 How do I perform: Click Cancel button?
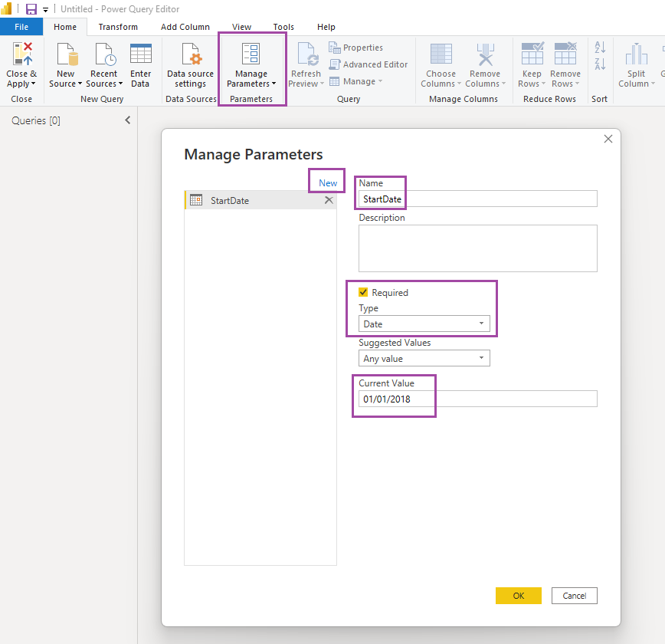575,596
